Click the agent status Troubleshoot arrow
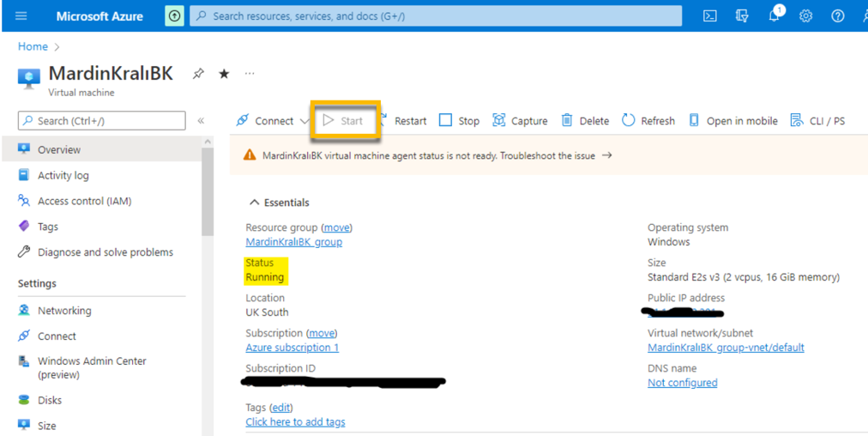 click(606, 155)
